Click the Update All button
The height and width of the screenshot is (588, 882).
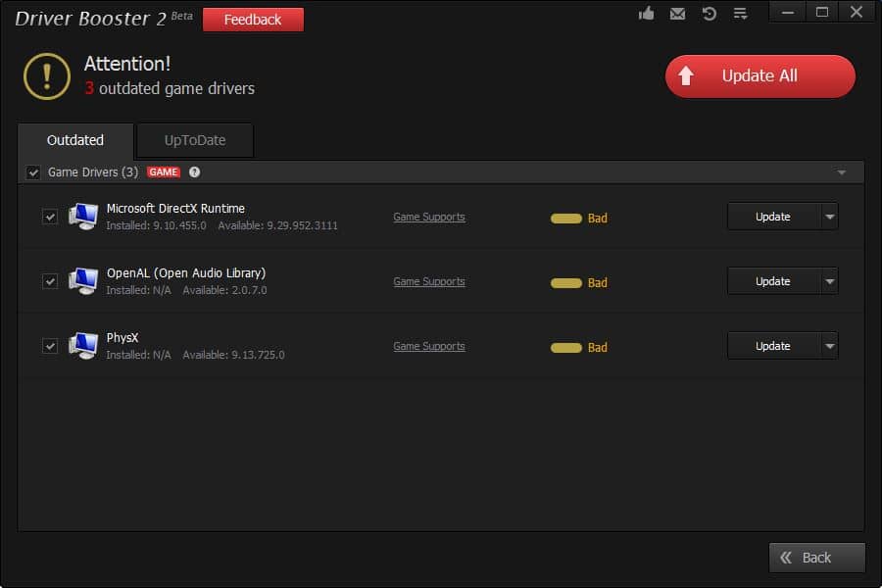pyautogui.click(x=759, y=76)
